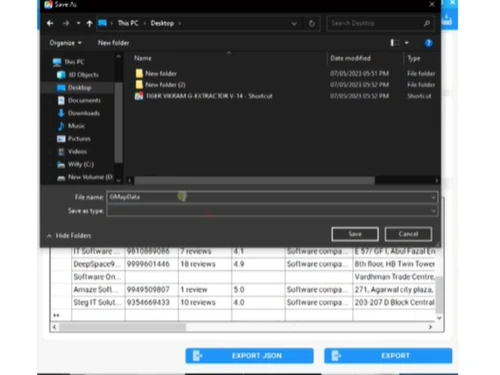Image resolution: width=500 pixels, height=375 pixels.
Task: Click the horizontal scrollbar in file list
Action: tap(254, 180)
